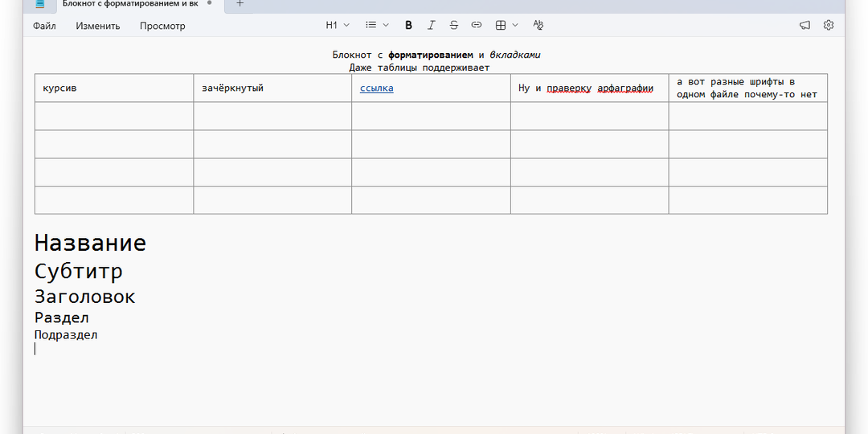This screenshot has width=868, height=434.
Task: Toggle bold formatting
Action: 408,25
